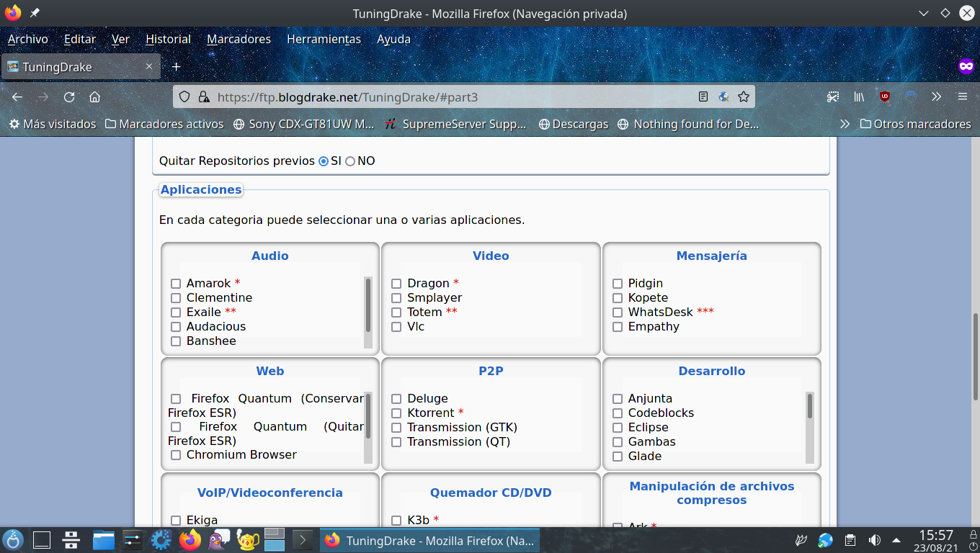Viewport: 980px width, 553px height.
Task: Open the Sony CDX-GT81UW bookmark
Action: pyautogui.click(x=304, y=124)
